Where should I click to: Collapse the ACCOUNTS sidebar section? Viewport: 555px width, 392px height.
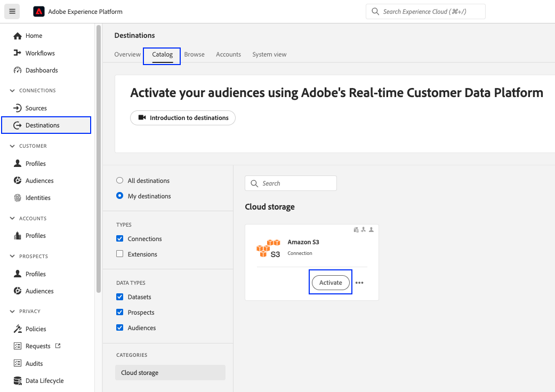tap(12, 219)
